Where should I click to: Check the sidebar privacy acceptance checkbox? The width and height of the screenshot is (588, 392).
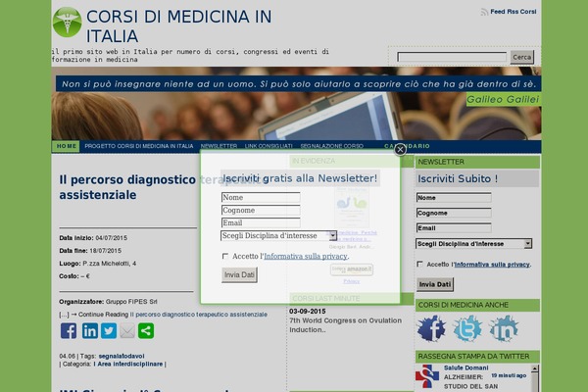click(x=419, y=264)
